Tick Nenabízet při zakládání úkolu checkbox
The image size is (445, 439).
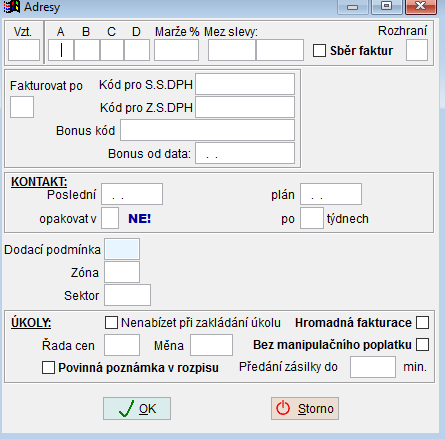pos(111,323)
